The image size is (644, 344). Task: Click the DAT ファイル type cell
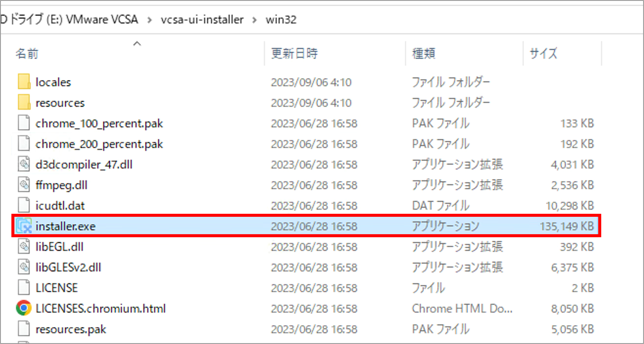pos(441,206)
